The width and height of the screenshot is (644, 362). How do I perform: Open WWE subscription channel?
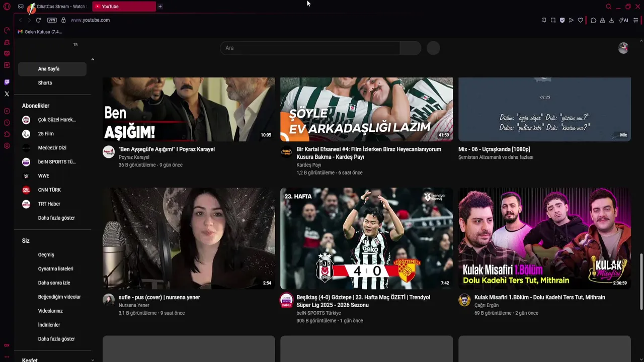[x=52, y=176]
